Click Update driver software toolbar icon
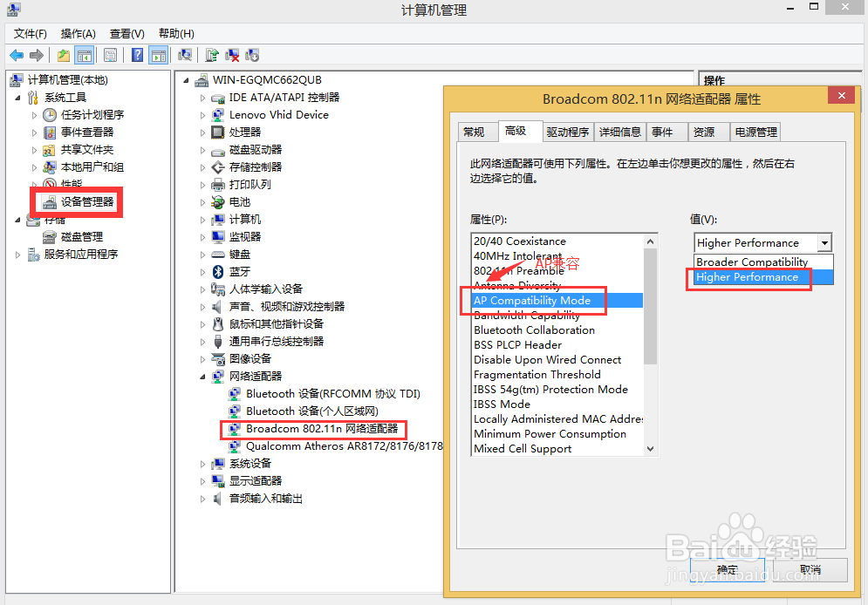The height and width of the screenshot is (605, 868). [x=212, y=55]
